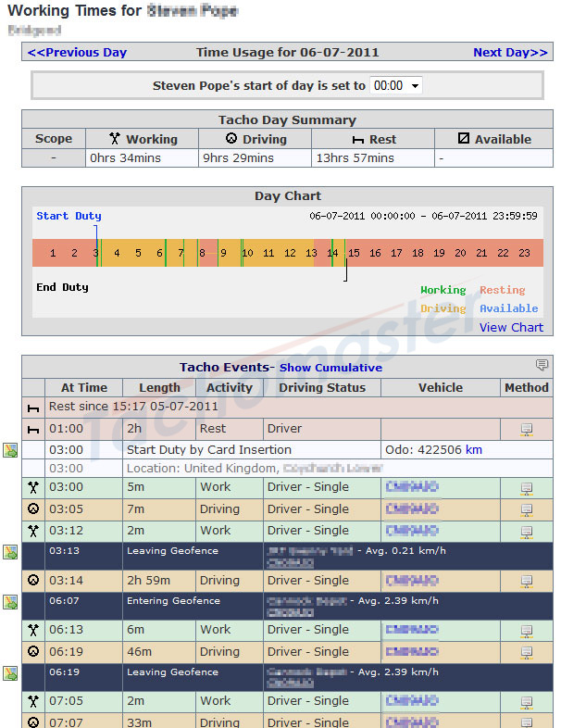Screen dimensions: 561x728
Task: Open map icon beside 03:13 Leaving Geofence row
Action: click(x=10, y=552)
